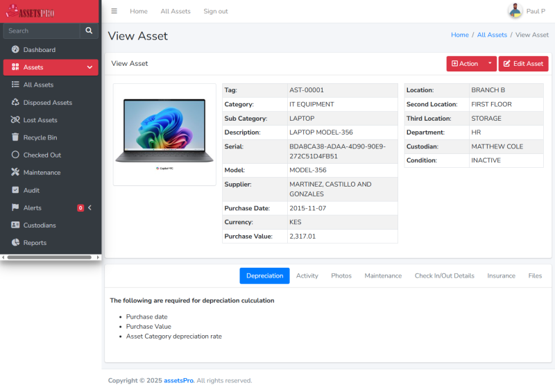Viewport: 555px width, 392px height.
Task: Click the All Assets breadcrumb link
Action: 492,35
